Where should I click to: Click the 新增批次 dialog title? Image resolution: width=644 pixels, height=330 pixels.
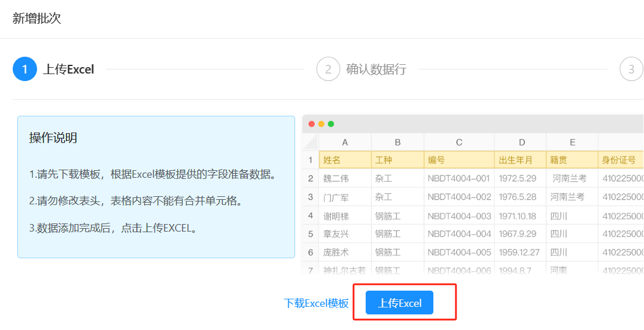[36, 19]
